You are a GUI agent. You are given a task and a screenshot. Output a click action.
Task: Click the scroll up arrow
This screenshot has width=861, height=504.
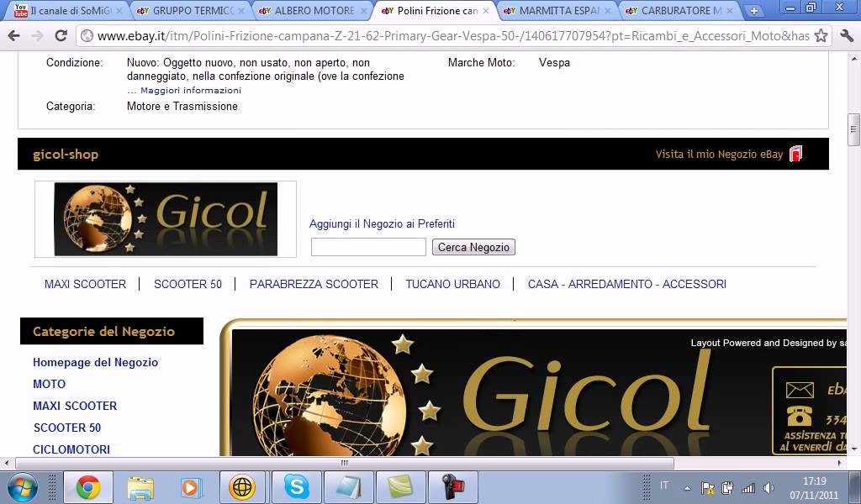853,58
